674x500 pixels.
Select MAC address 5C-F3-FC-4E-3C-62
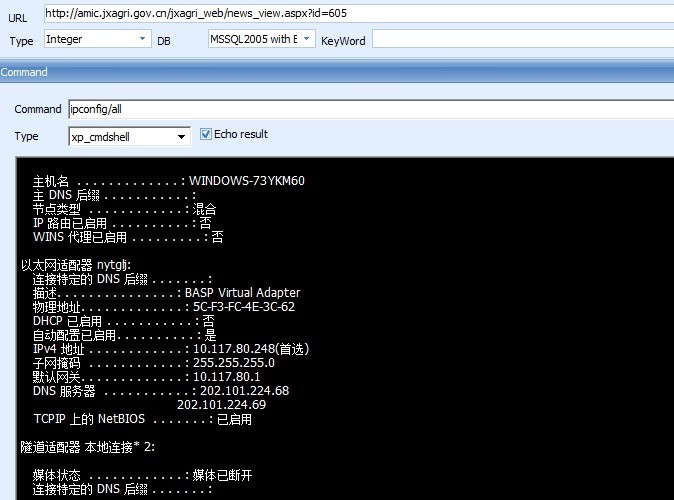(x=244, y=307)
